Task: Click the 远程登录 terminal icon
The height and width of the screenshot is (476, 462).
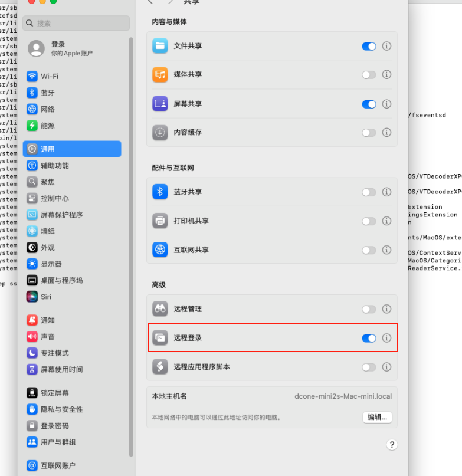Action: coord(160,338)
